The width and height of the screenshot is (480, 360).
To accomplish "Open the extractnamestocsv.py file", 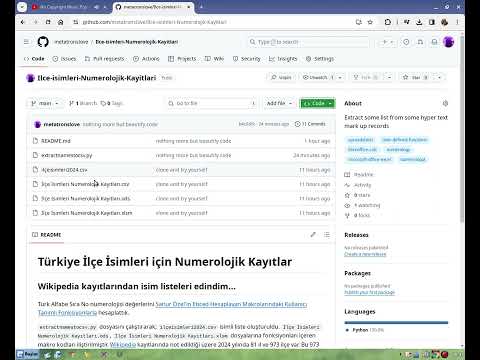I will click(x=67, y=155).
